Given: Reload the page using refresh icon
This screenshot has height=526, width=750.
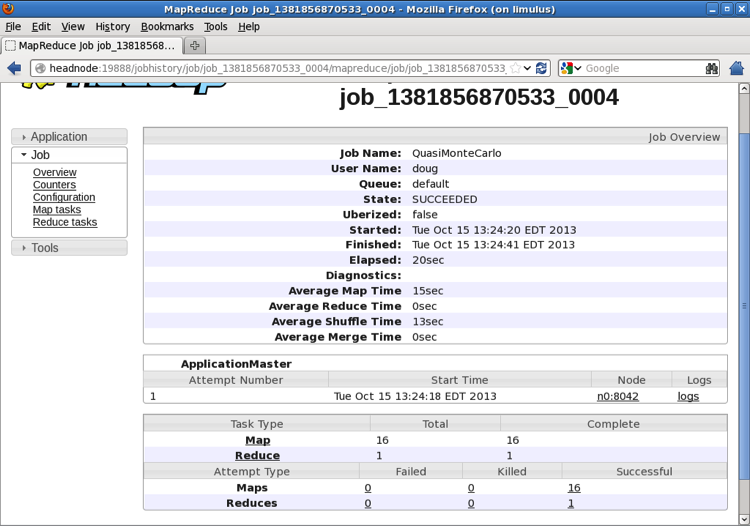Looking at the screenshot, I should (542, 68).
